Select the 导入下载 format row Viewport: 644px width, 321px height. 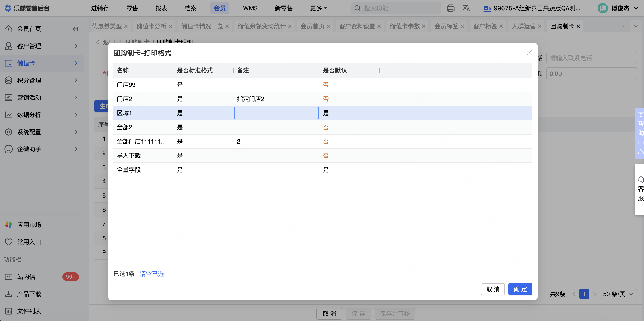[x=129, y=156]
